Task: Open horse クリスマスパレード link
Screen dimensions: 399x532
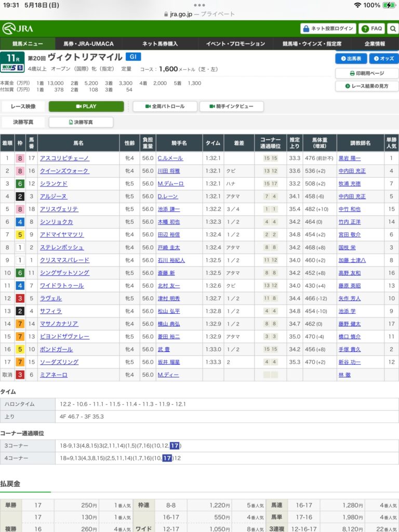Action: pos(64,260)
